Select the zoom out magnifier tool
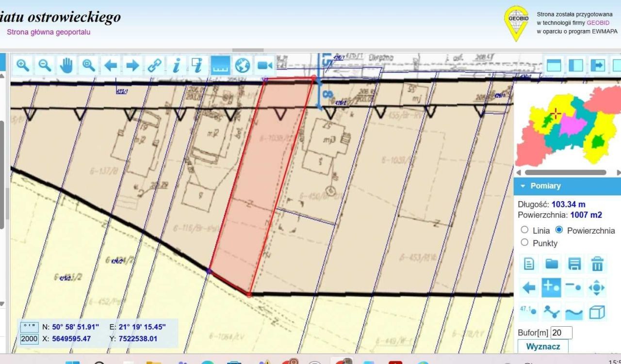This screenshot has height=364, width=621. point(44,65)
